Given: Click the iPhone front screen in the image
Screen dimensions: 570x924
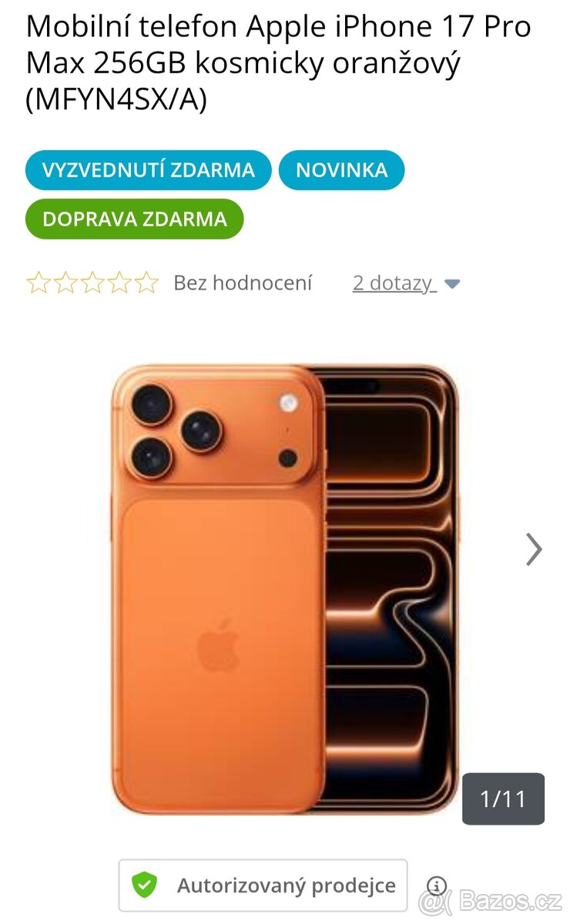Looking at the screenshot, I should click(x=389, y=589).
